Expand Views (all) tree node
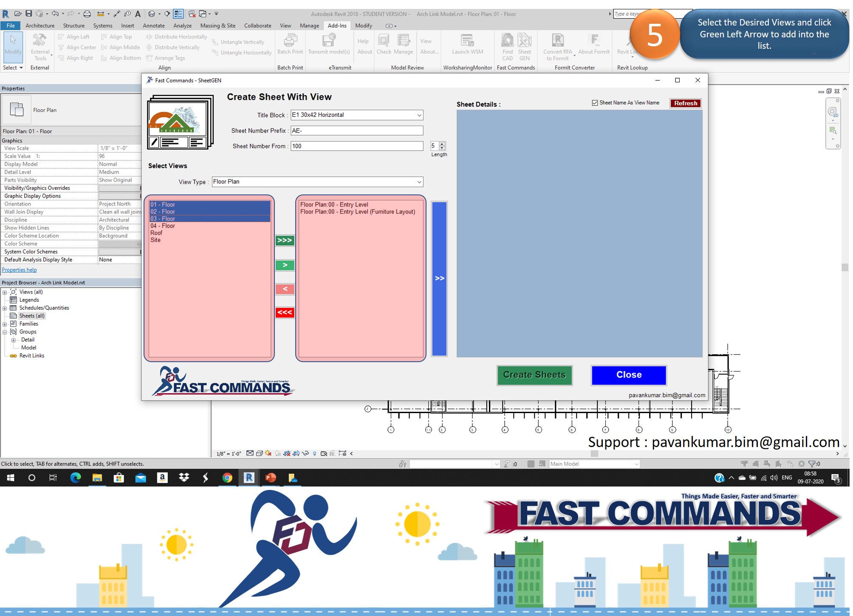Screen dimensions: 853x616 coord(5,292)
